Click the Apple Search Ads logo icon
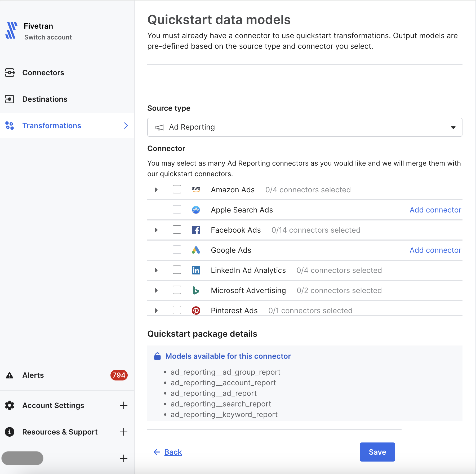This screenshot has width=476, height=474. click(x=196, y=210)
